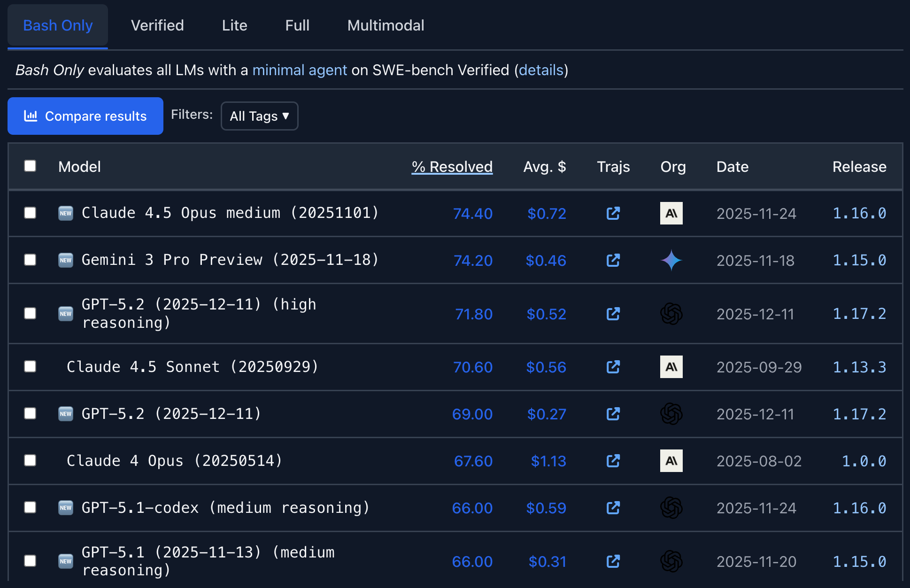Click the Gemini star logo icon
Viewport: 910px width, 588px height.
[x=671, y=260]
